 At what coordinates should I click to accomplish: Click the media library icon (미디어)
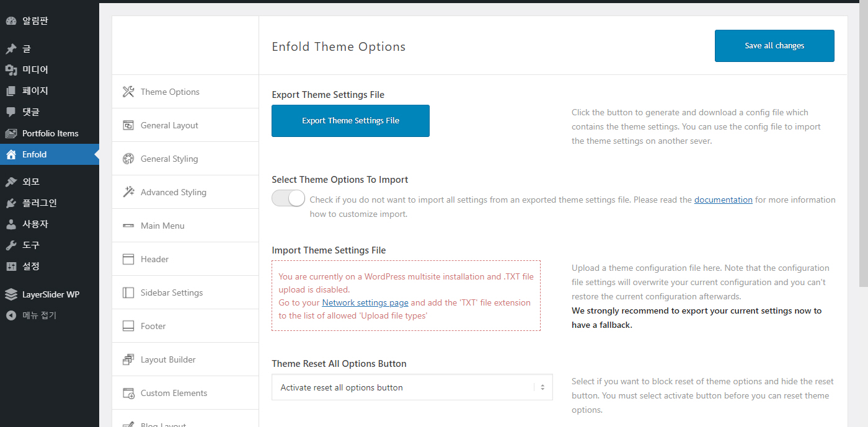tap(11, 70)
